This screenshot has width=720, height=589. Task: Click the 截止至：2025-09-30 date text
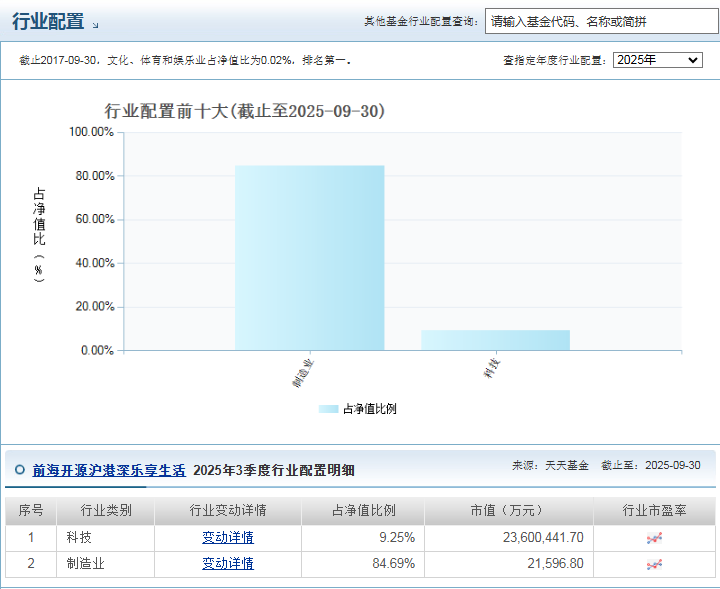[651, 466]
